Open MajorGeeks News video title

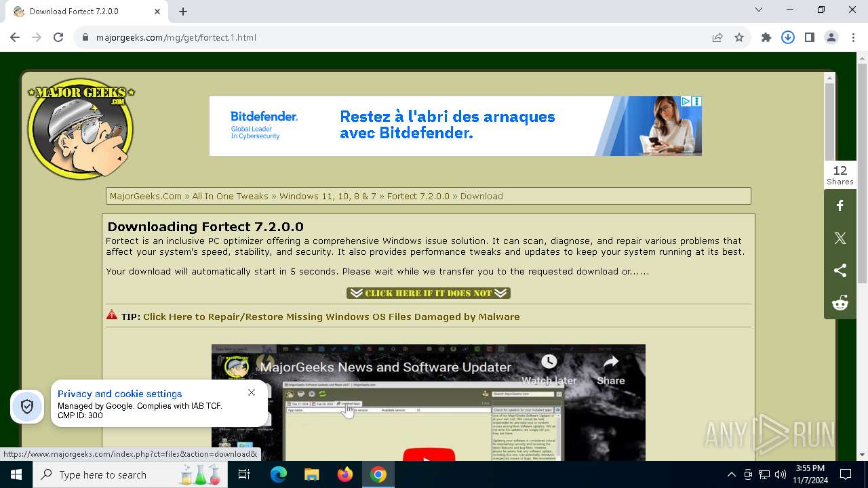pyautogui.click(x=386, y=367)
